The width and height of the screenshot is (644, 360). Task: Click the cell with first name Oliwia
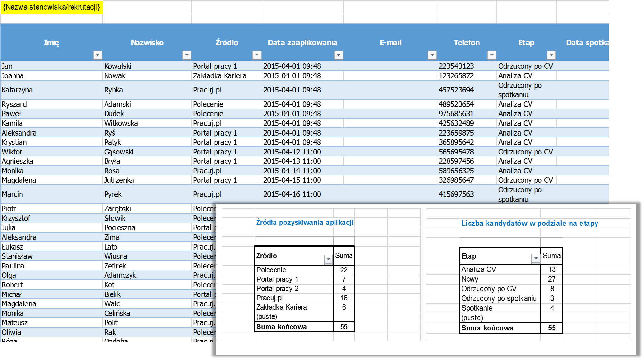[52, 332]
